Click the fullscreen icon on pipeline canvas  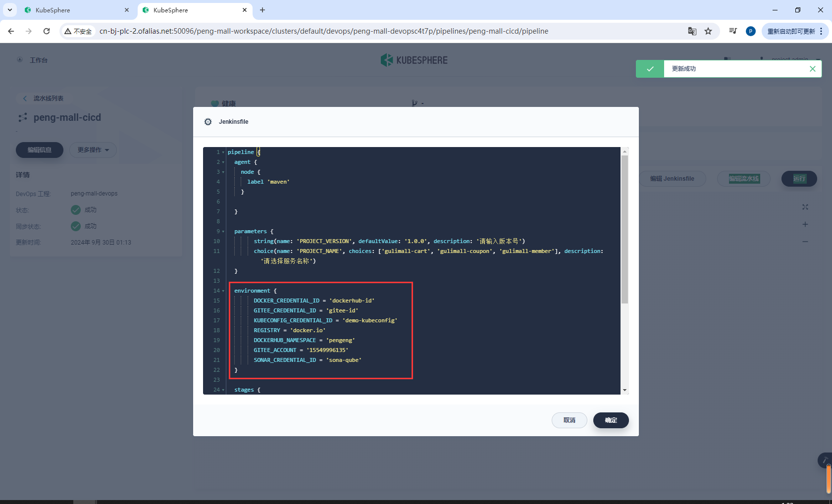click(805, 207)
